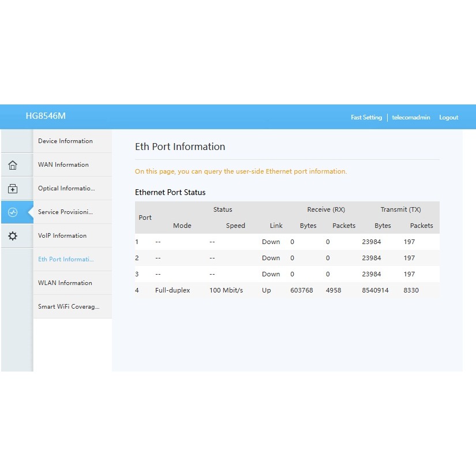This screenshot has height=476, width=476.
Task: View the VoIP Information page
Action: pos(62,235)
